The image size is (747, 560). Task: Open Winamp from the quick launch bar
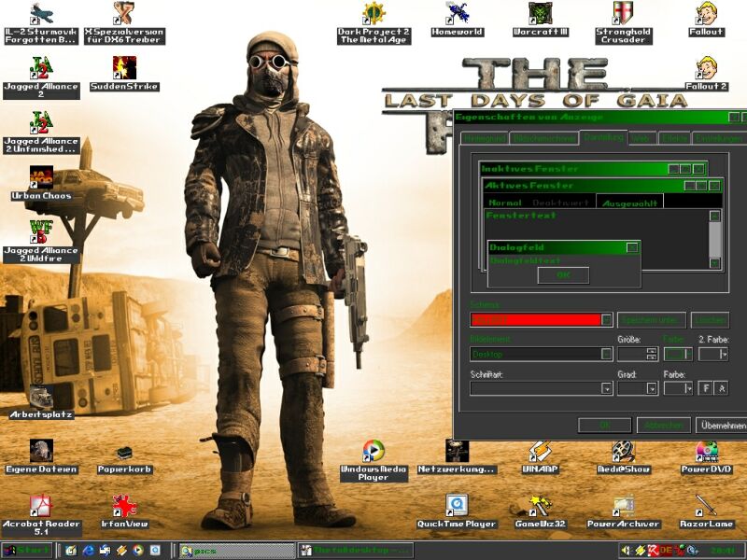121,551
